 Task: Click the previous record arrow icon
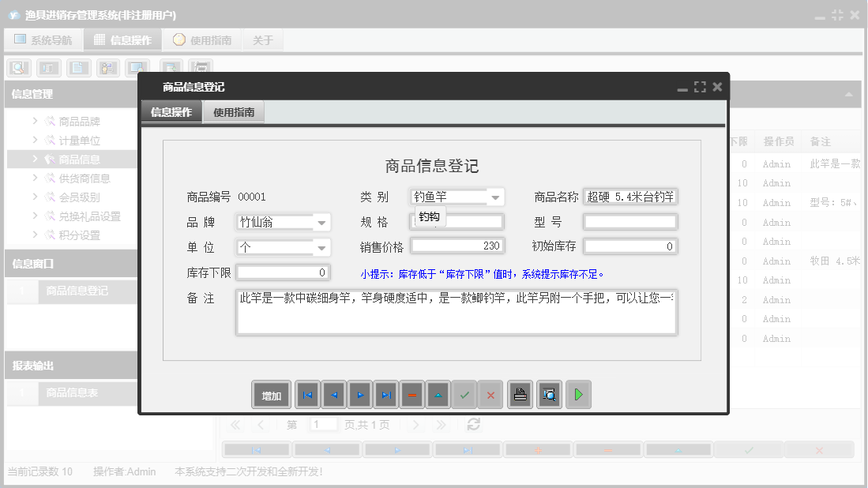point(333,394)
